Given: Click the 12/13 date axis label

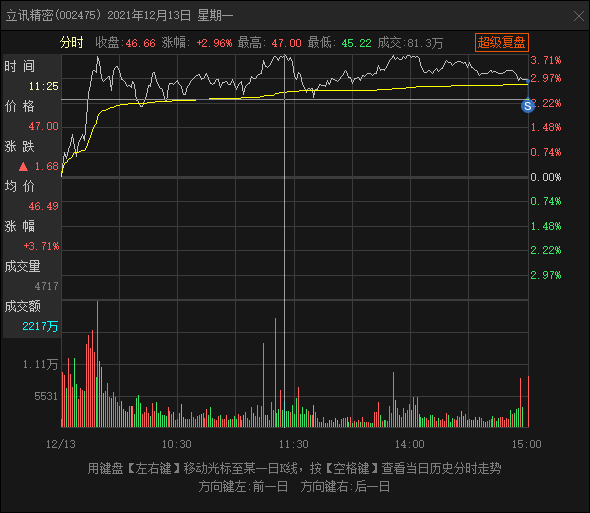Looking at the screenshot, I should (x=61, y=444).
